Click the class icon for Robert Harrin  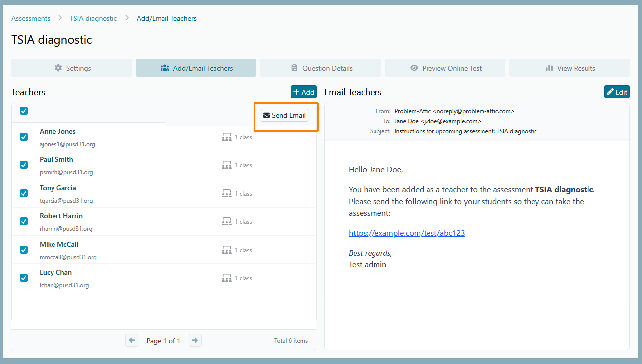click(x=227, y=222)
